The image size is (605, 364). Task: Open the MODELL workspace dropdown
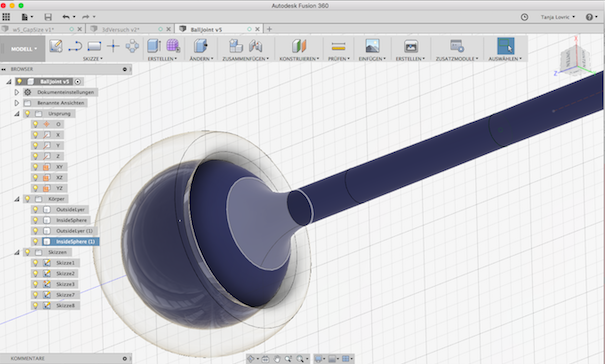(23, 49)
